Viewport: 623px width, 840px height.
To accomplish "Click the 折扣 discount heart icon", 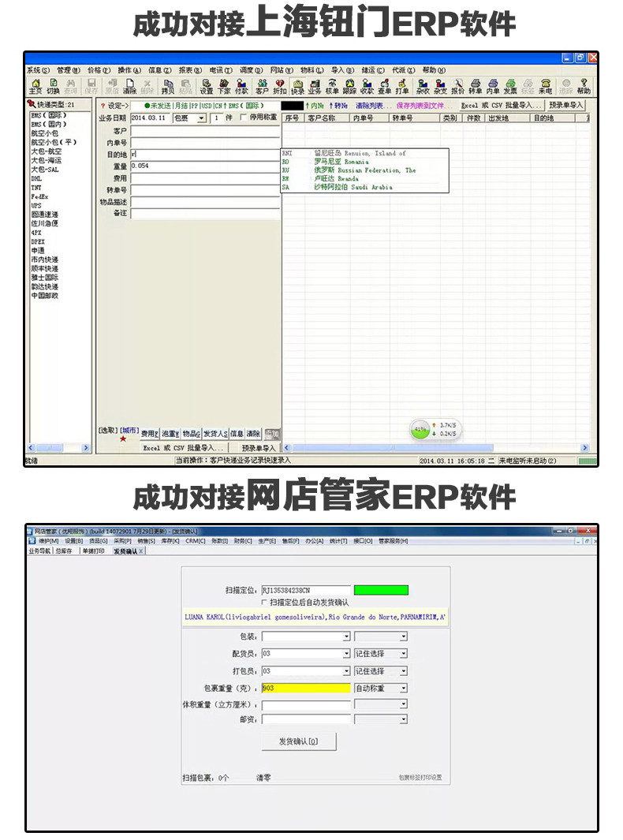I will [280, 86].
